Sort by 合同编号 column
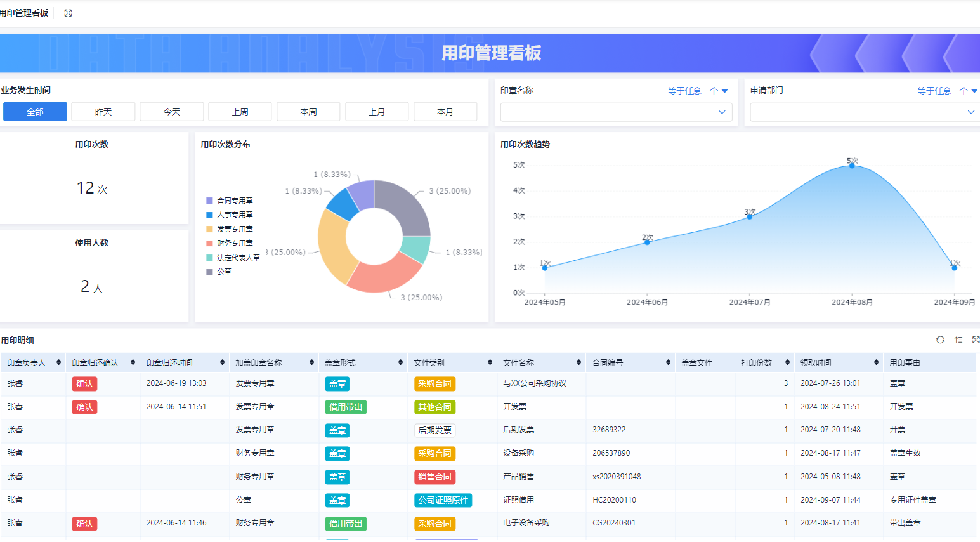Viewport: 980px width, 542px height. [x=668, y=362]
